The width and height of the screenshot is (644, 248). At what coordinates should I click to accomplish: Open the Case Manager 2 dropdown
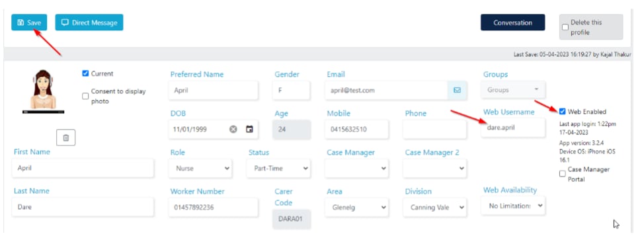[x=434, y=169]
